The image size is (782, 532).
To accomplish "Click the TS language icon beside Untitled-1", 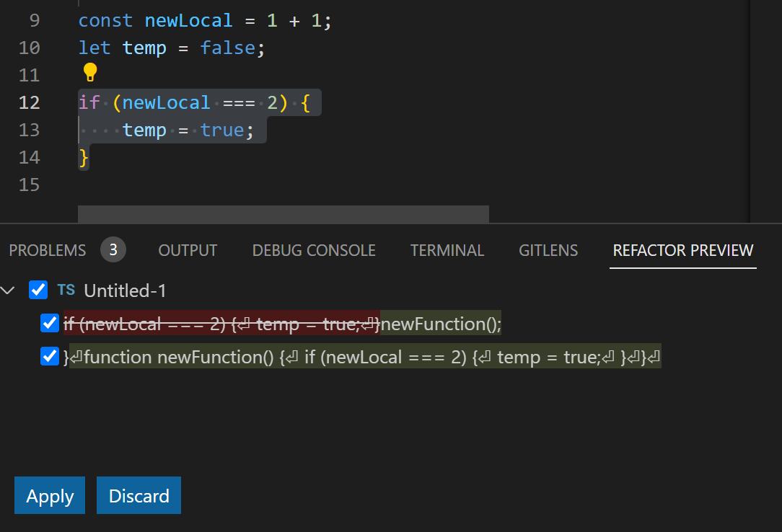I will point(66,290).
